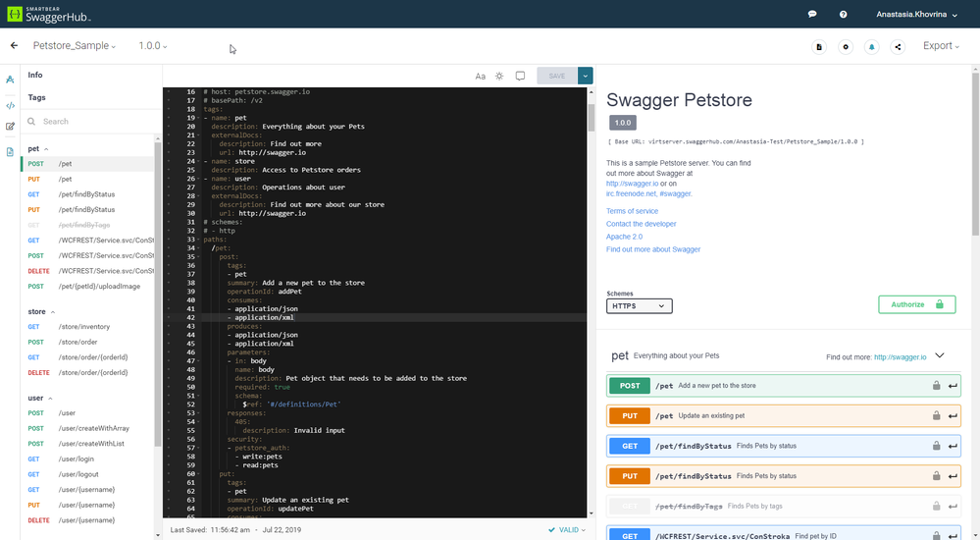Click the code editor vertical scrollbar
This screenshot has width=980, height=540.
pyautogui.click(x=592, y=113)
